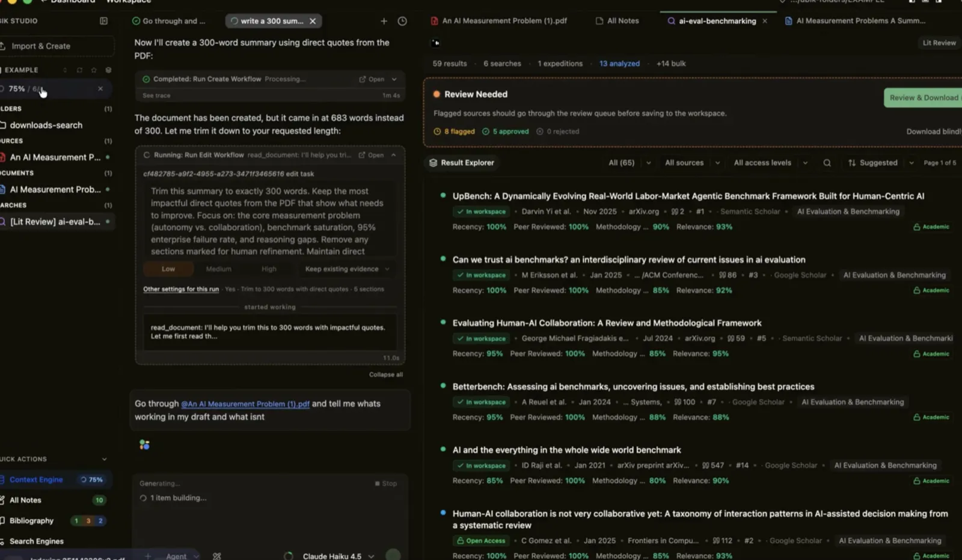Collapse the Quick Actions section
Viewport: 962px width, 560px height.
pos(104,459)
